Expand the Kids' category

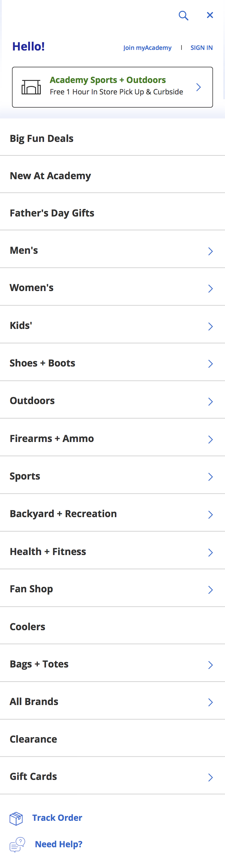click(x=211, y=326)
